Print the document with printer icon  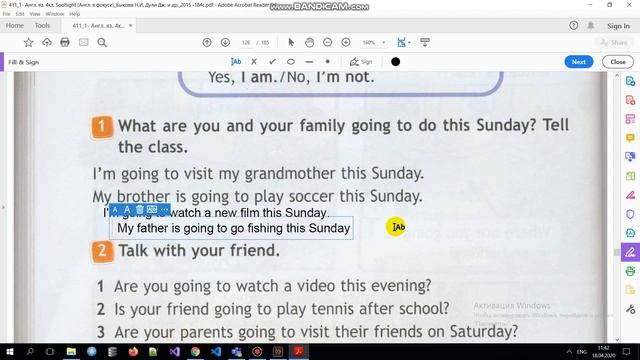click(x=65, y=42)
